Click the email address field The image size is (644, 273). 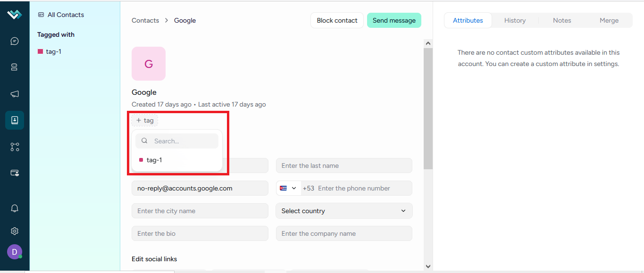(x=200, y=188)
